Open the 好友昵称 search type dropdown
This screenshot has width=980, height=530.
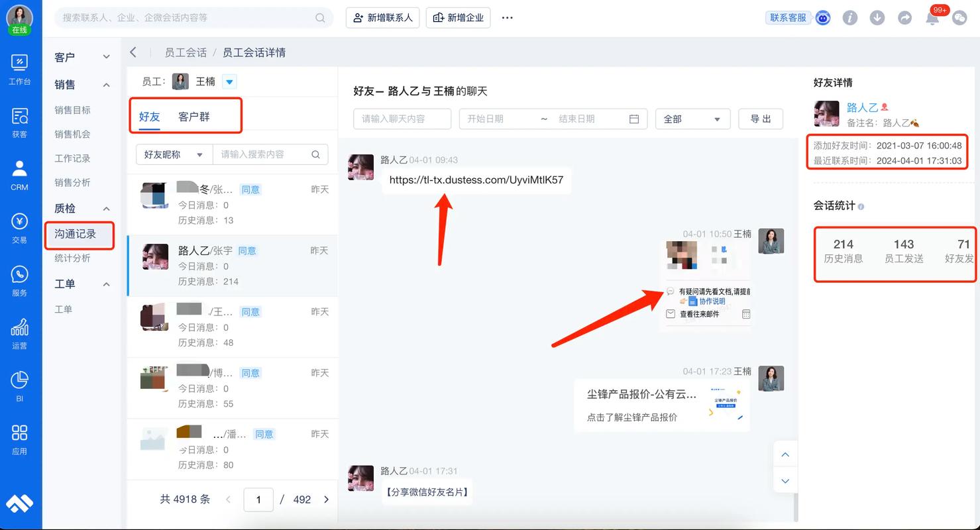pos(174,154)
